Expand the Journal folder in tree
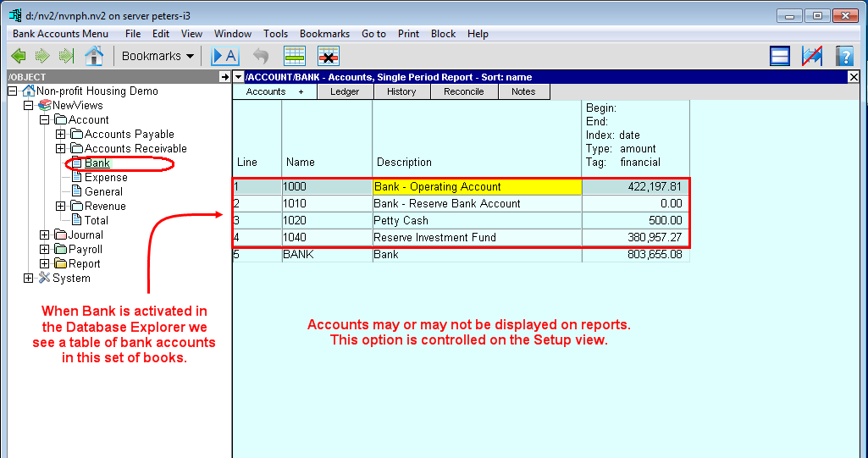This screenshot has height=458, width=868. (x=45, y=235)
